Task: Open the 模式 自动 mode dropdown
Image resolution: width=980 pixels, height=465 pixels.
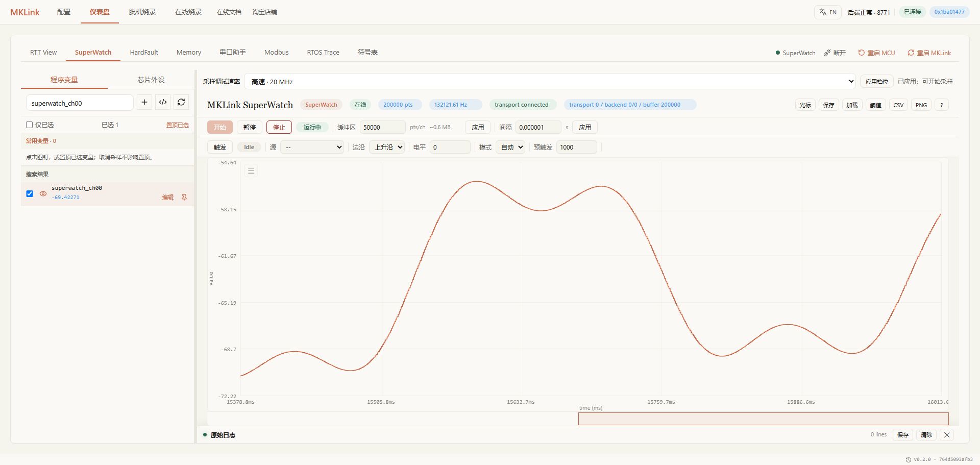Action: pos(511,148)
